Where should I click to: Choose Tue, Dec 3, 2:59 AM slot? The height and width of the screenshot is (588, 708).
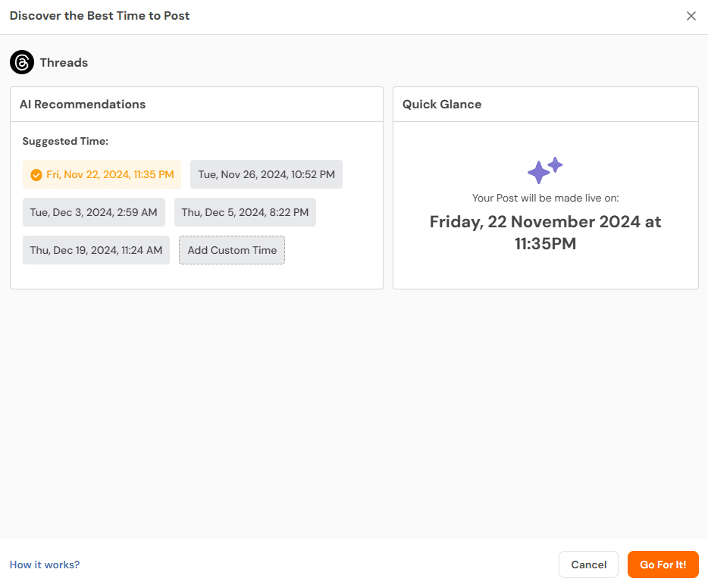pos(93,212)
